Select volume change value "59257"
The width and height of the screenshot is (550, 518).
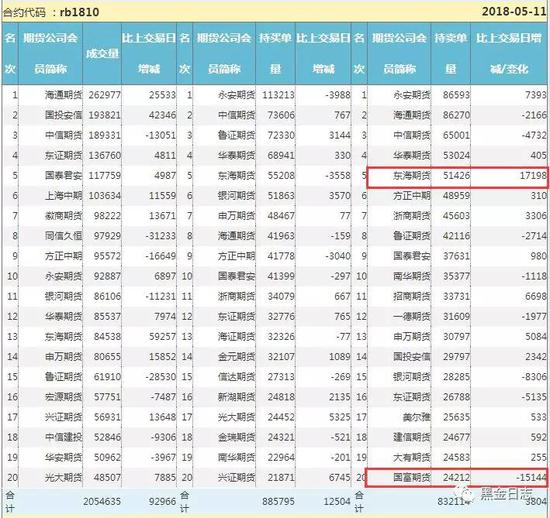pyautogui.click(x=162, y=337)
